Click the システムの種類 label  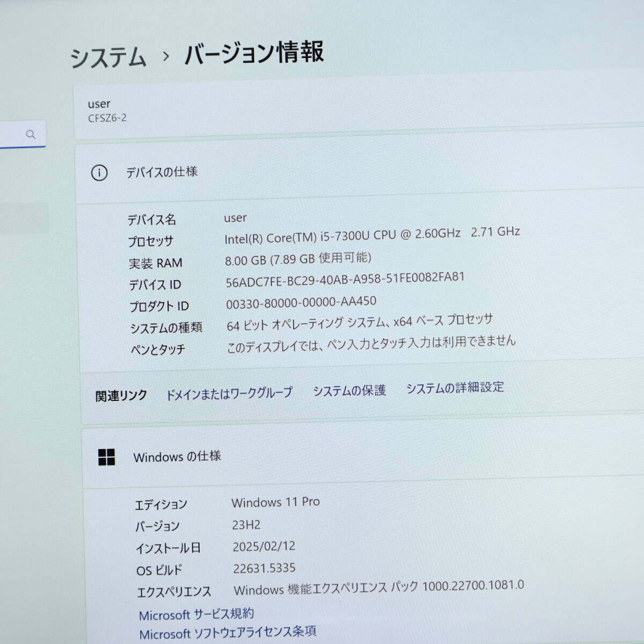(166, 328)
